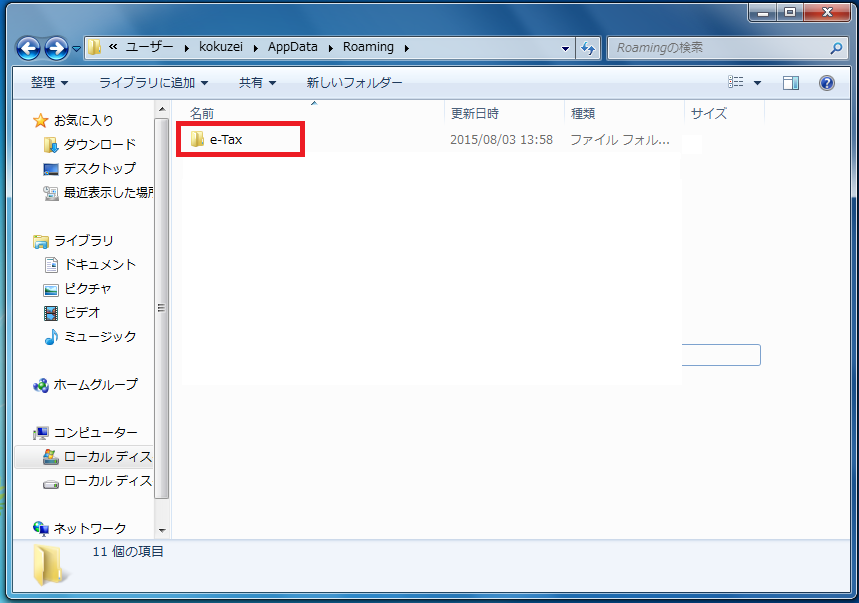
Task: Click the デスクトップ monitor icon
Action: pos(50,169)
